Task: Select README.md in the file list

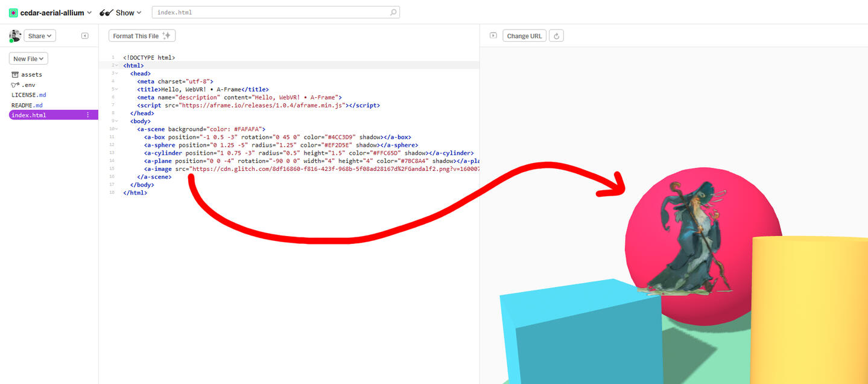Action: 28,105
